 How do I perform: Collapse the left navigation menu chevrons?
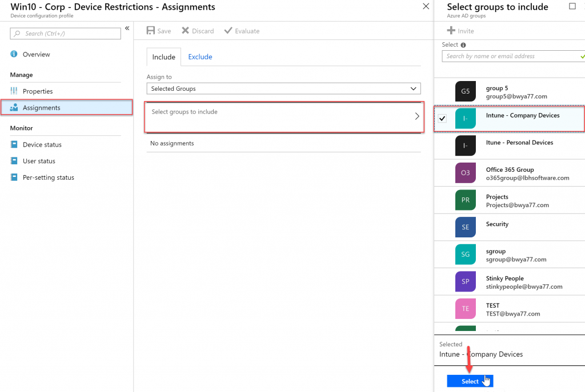coord(127,29)
